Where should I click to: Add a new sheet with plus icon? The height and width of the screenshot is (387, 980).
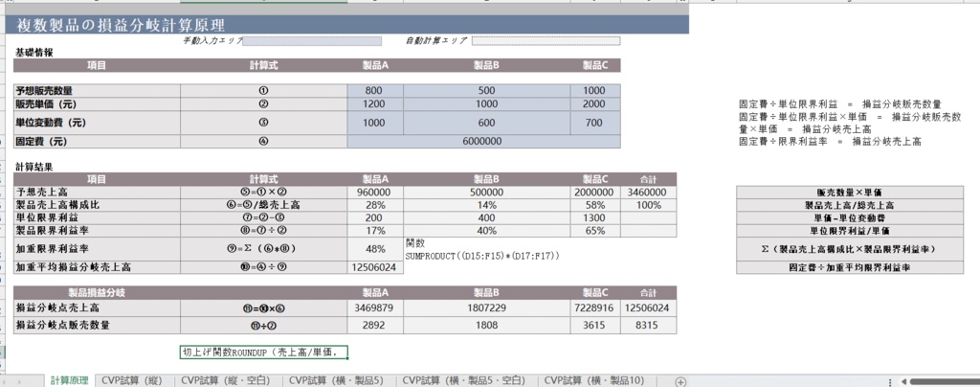click(680, 381)
